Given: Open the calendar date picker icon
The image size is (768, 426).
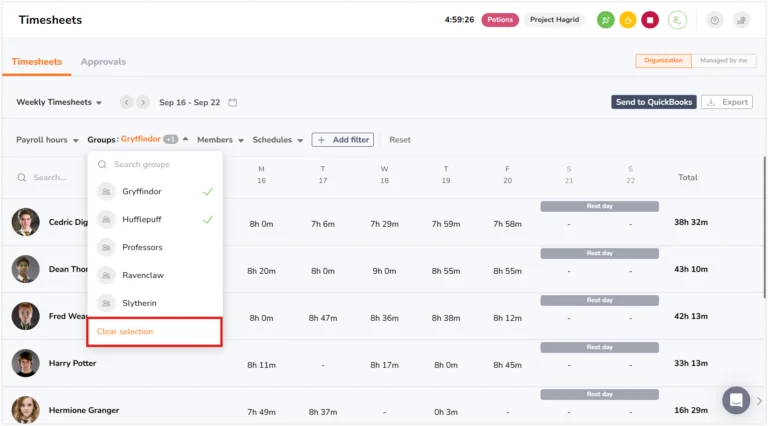Looking at the screenshot, I should 233,102.
